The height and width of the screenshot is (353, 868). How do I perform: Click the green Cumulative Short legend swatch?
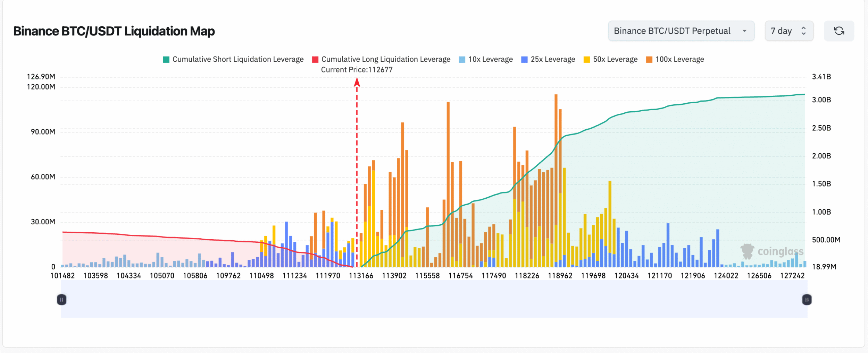(166, 60)
